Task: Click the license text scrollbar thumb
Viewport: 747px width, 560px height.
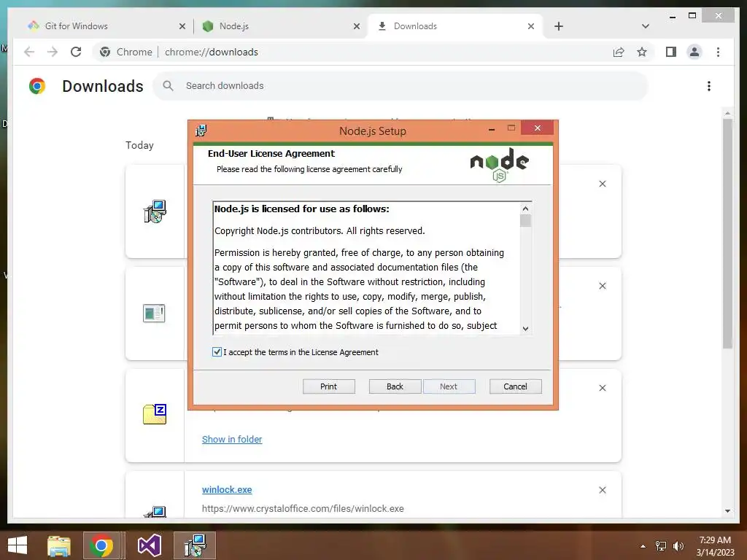Action: [525, 221]
